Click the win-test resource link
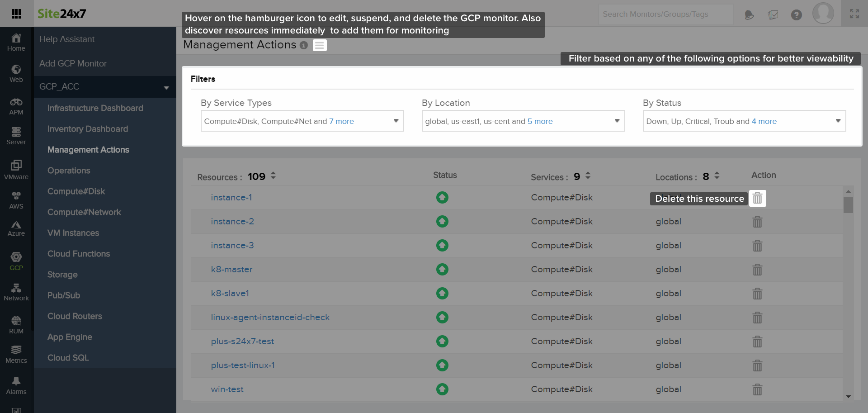Image resolution: width=868 pixels, height=413 pixels. coord(227,389)
